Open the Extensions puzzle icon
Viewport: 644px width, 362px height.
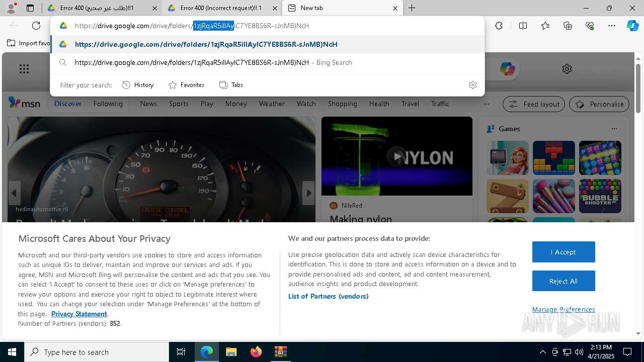pos(499,26)
